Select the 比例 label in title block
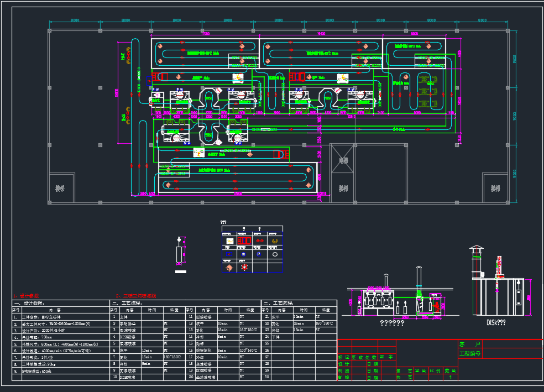 point(436,371)
